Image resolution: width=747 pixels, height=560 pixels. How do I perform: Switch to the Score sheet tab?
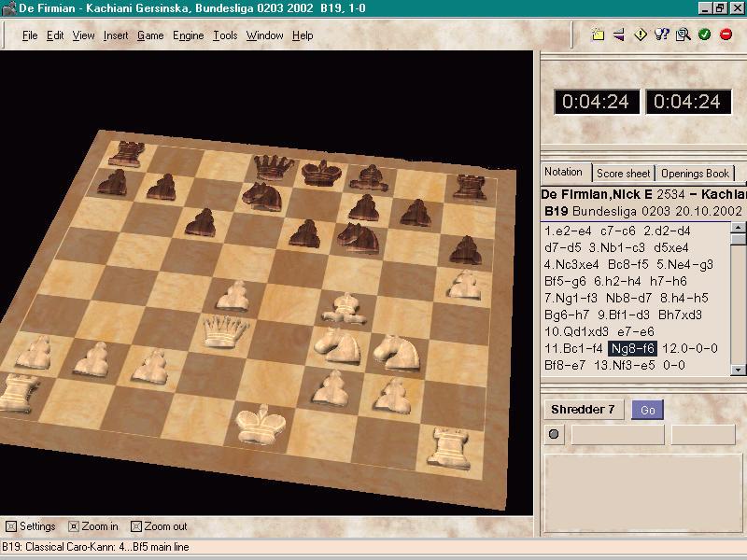(623, 173)
